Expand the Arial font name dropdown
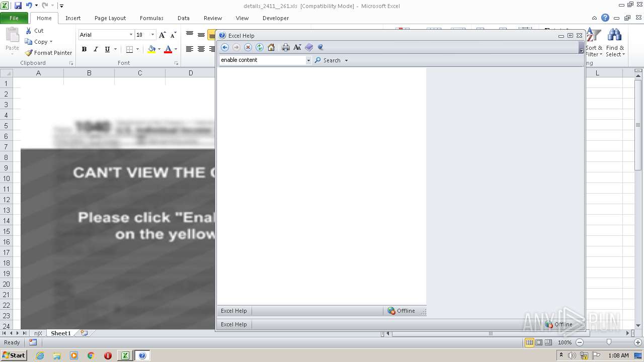The image size is (644, 362). tap(131, 35)
